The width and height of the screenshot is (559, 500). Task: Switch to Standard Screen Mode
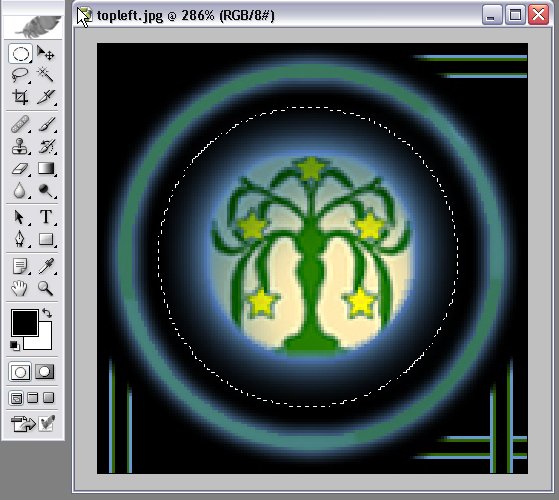click(16, 398)
